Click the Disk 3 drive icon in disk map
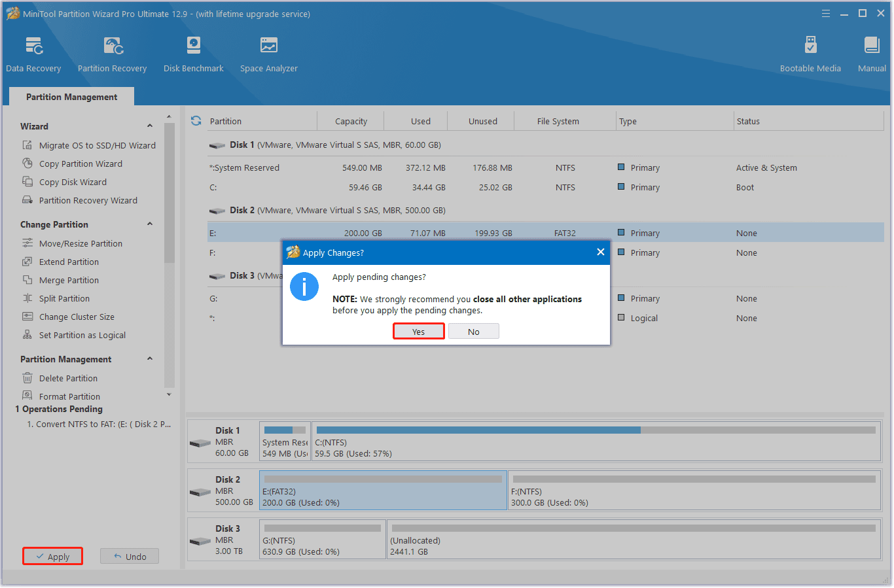 (x=200, y=541)
